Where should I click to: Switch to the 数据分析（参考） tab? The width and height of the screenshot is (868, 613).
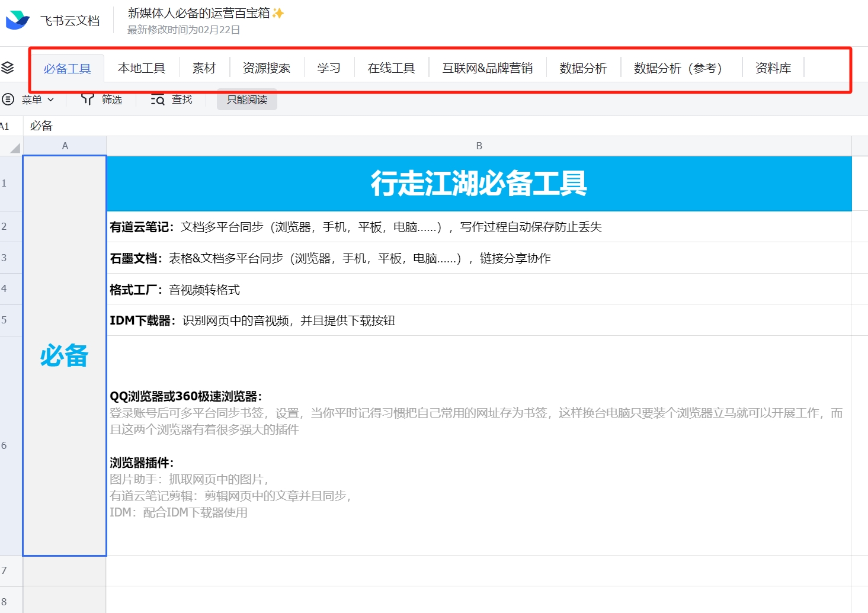point(681,68)
